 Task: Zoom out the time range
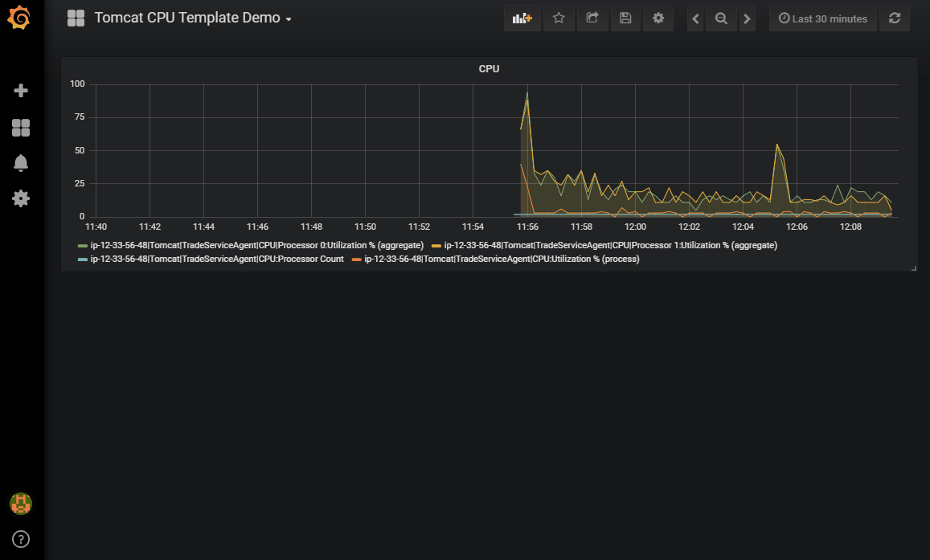(721, 18)
